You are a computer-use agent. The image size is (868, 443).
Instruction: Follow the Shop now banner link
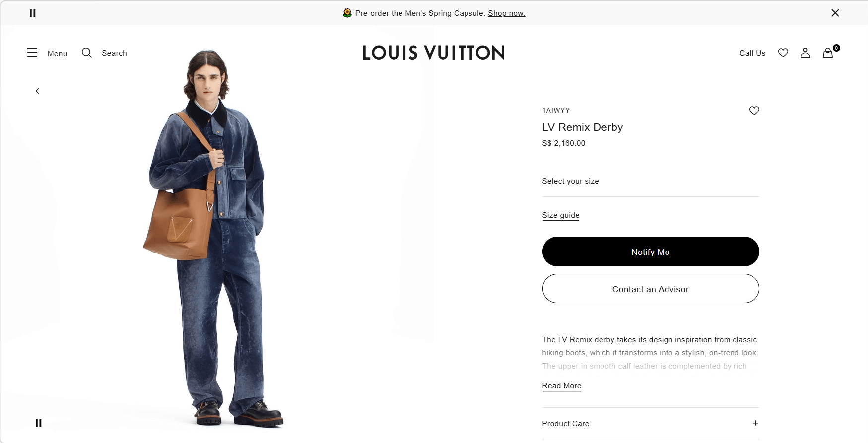tap(506, 13)
